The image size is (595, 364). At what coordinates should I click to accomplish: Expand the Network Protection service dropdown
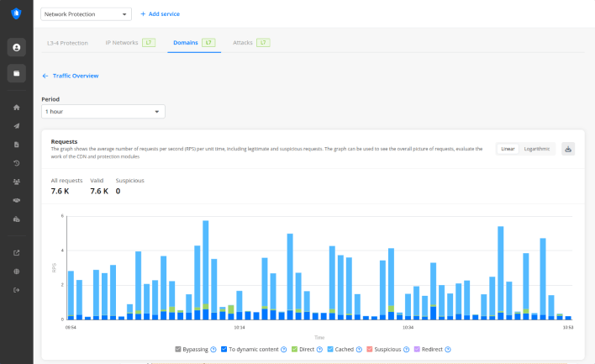pyautogui.click(x=87, y=14)
